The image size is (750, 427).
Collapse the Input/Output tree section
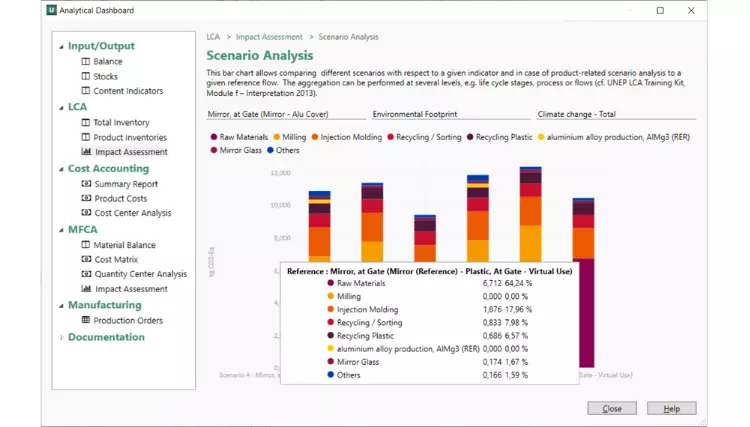[62, 47]
